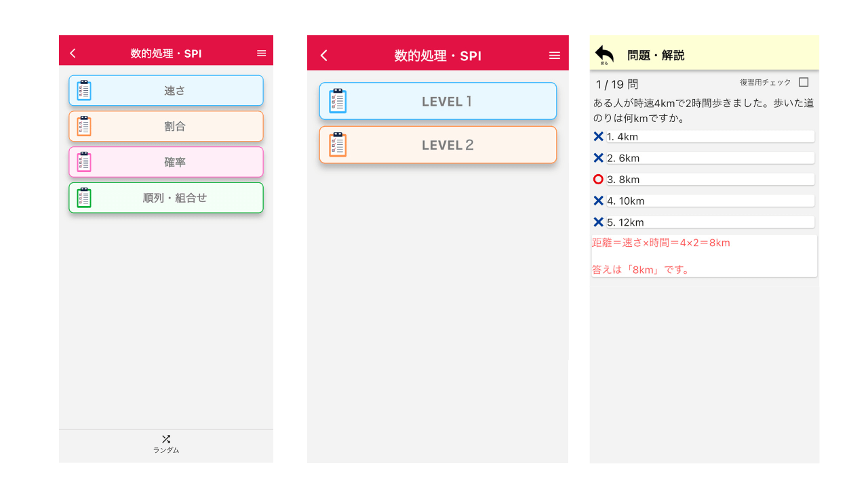
Task: Click the red explanation text box
Action: 704,256
